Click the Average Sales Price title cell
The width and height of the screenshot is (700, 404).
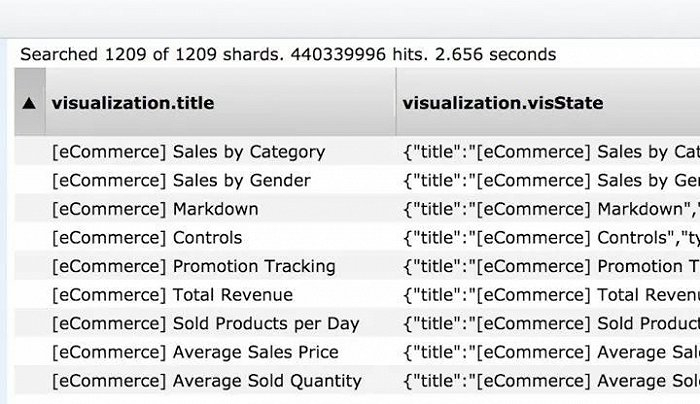[195, 352]
